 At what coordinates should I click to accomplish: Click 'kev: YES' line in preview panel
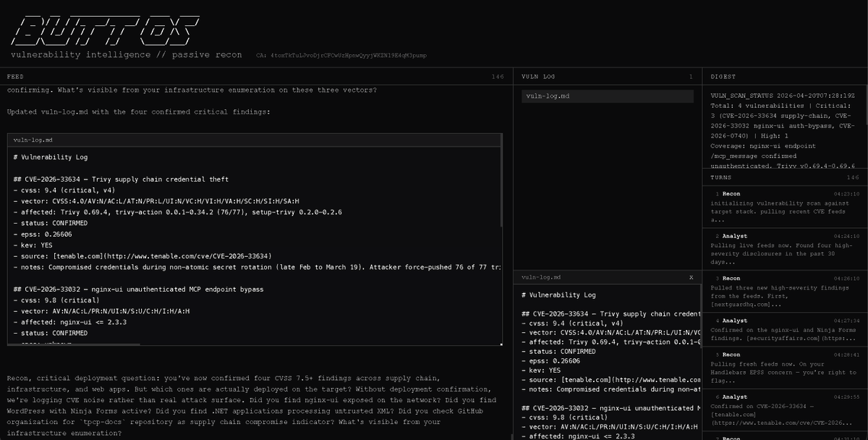(540, 369)
